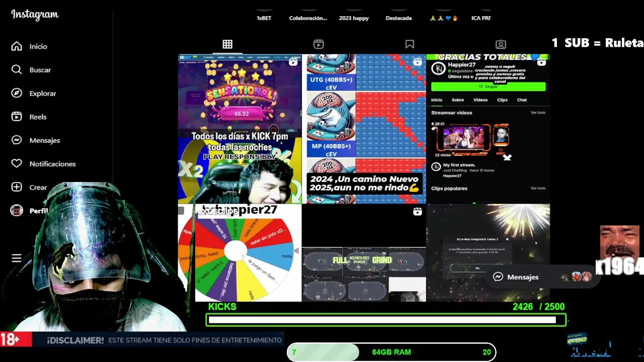Image resolution: width=644 pixels, height=362 pixels.
Task: Select Explorar in the sidebar
Action: click(x=43, y=93)
